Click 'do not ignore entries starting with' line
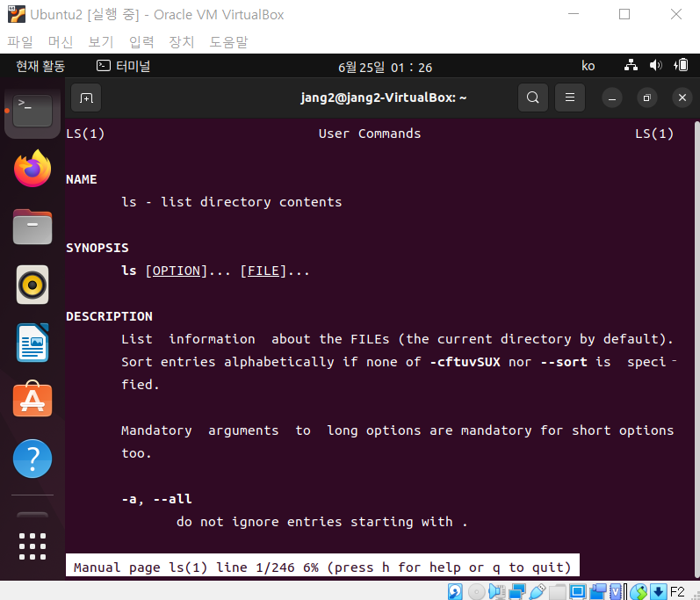 pos(321,522)
